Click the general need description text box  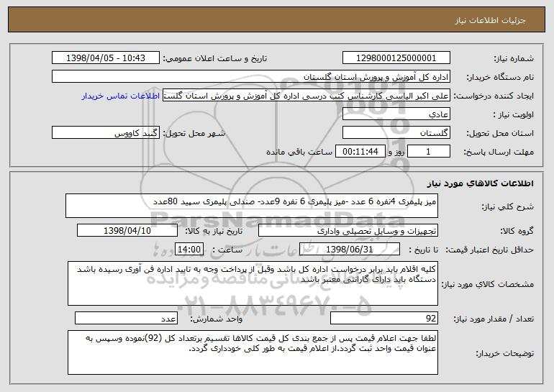point(252,206)
